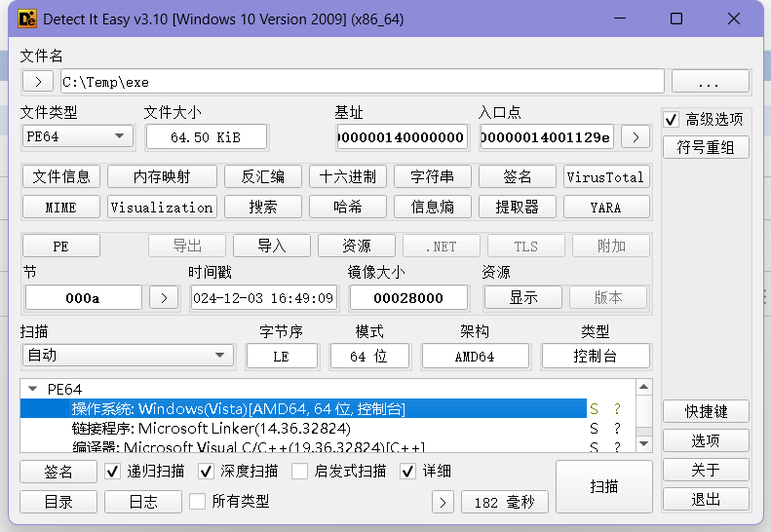Image resolution: width=771 pixels, height=532 pixels.
Task: Open 文件信息 button
Action: coord(61,176)
